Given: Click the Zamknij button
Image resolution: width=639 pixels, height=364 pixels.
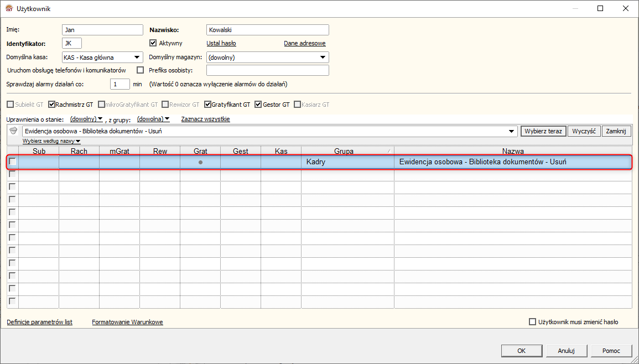Looking at the screenshot, I should click(x=616, y=131).
